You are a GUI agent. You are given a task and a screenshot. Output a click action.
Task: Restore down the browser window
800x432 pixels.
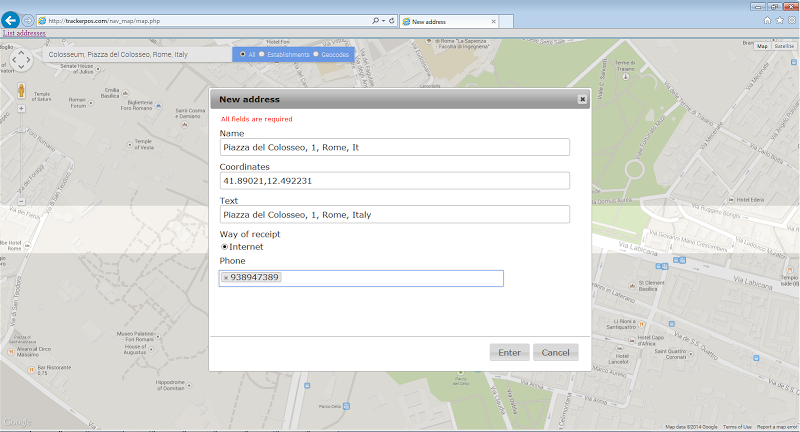pos(774,7)
